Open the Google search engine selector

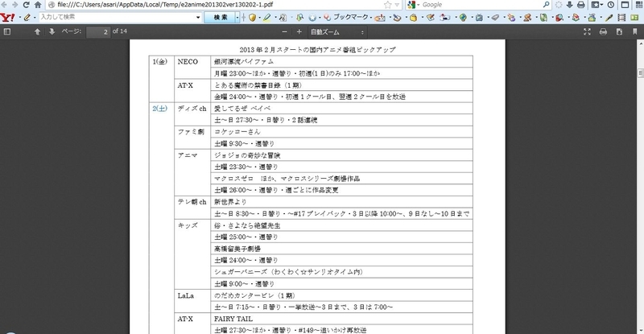pos(413,5)
